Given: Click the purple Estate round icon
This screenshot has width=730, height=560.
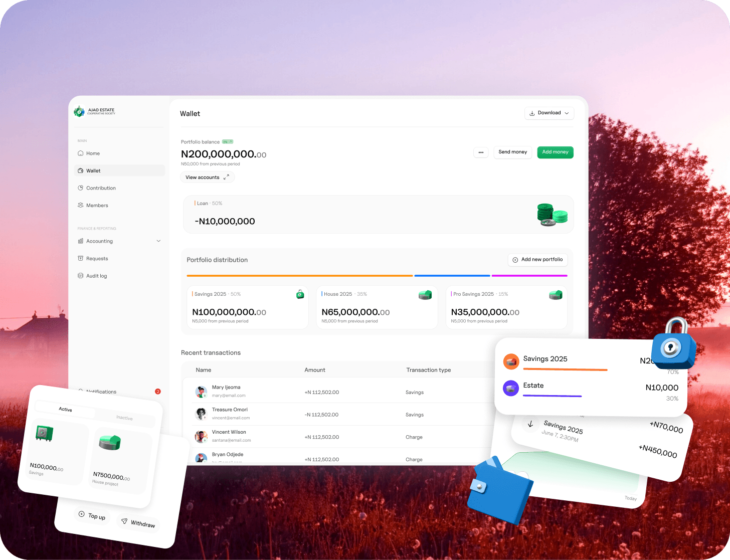Looking at the screenshot, I should (x=511, y=388).
